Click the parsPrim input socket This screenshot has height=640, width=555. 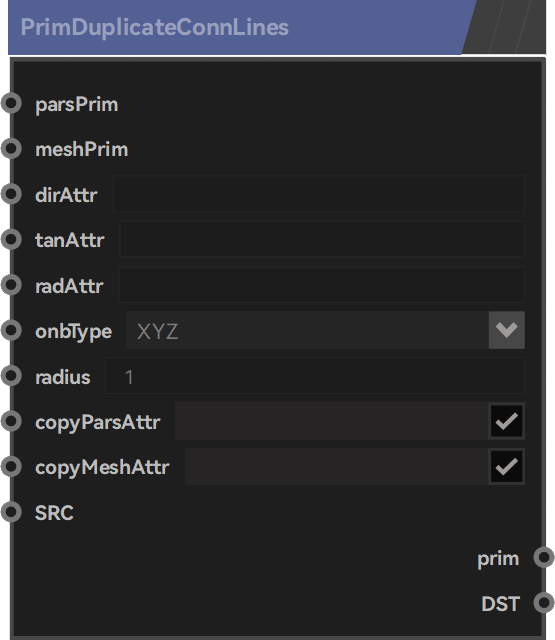(11, 103)
